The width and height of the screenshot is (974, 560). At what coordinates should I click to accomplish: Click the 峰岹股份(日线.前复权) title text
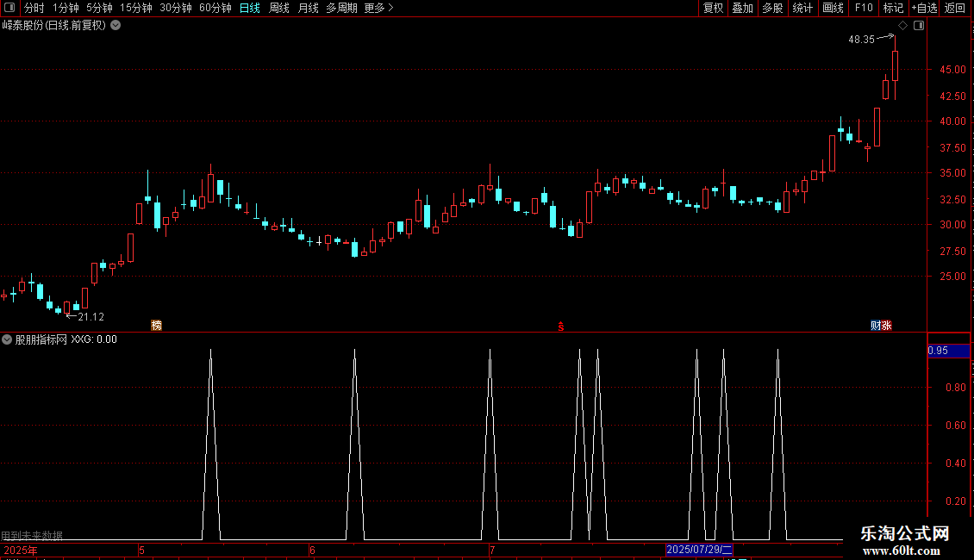pyautogui.click(x=54, y=26)
